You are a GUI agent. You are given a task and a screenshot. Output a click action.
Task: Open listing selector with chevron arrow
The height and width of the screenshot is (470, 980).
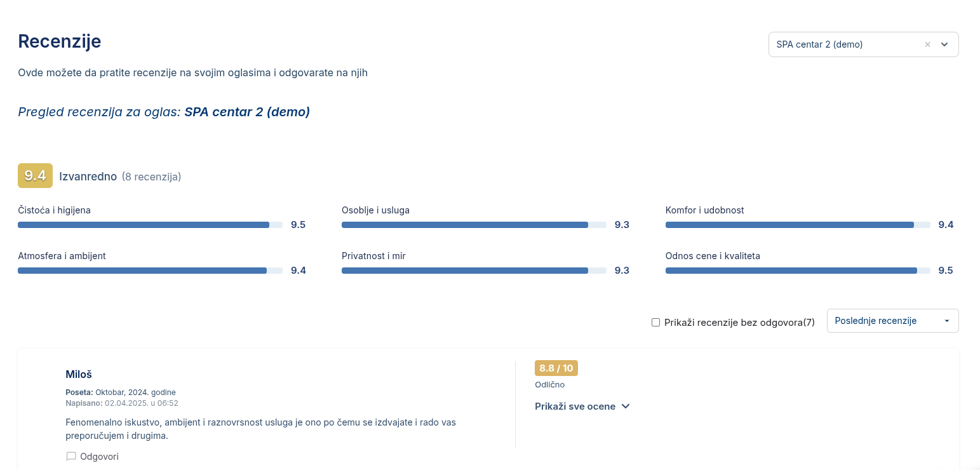pos(944,44)
